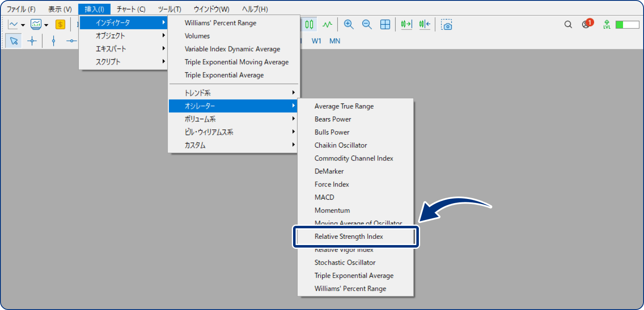Select the cursor arrow tool
The height and width of the screenshot is (310, 644).
[14, 41]
